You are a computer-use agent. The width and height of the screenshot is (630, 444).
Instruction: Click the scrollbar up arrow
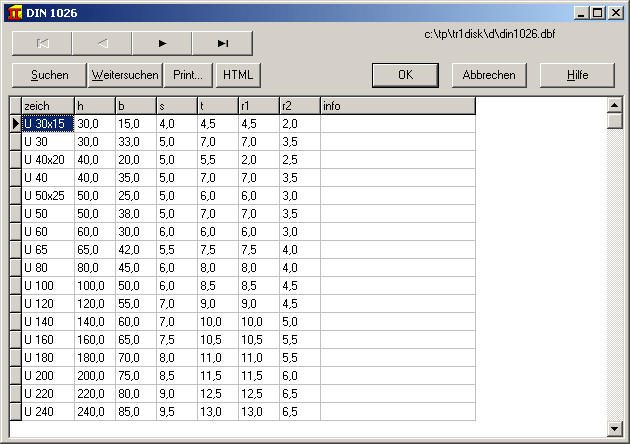click(615, 104)
